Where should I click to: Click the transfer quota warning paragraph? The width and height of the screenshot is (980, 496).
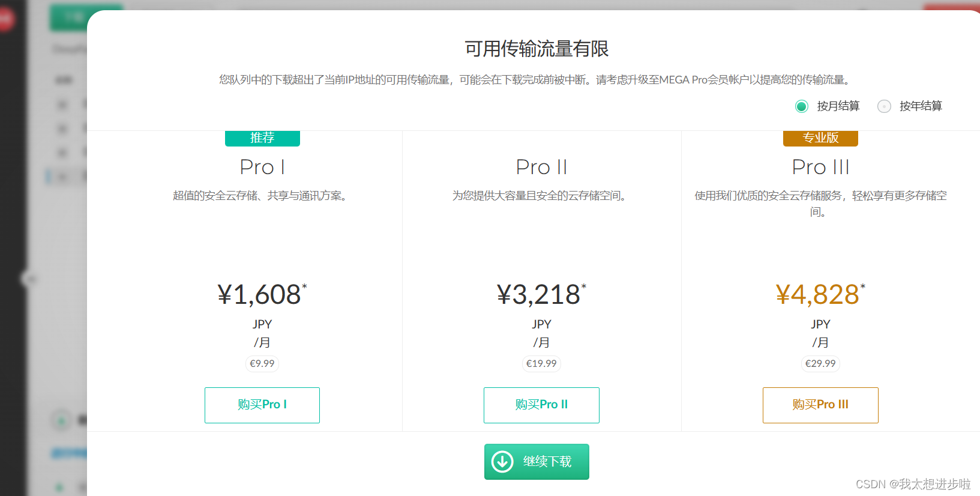tap(536, 80)
